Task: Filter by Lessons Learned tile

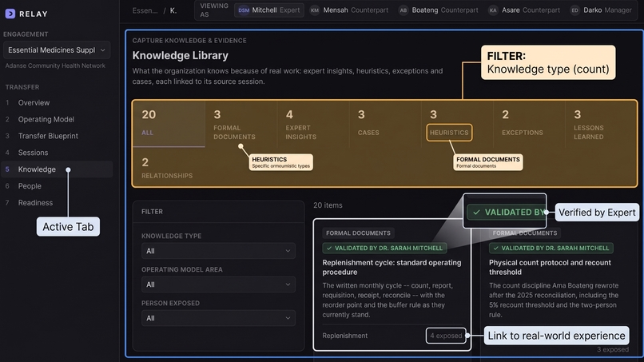Action: pyautogui.click(x=601, y=123)
